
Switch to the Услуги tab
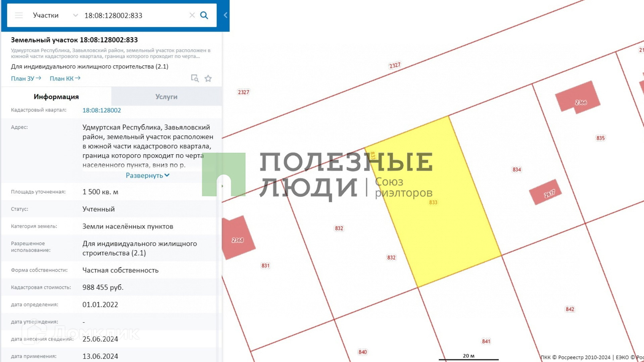pyautogui.click(x=166, y=97)
